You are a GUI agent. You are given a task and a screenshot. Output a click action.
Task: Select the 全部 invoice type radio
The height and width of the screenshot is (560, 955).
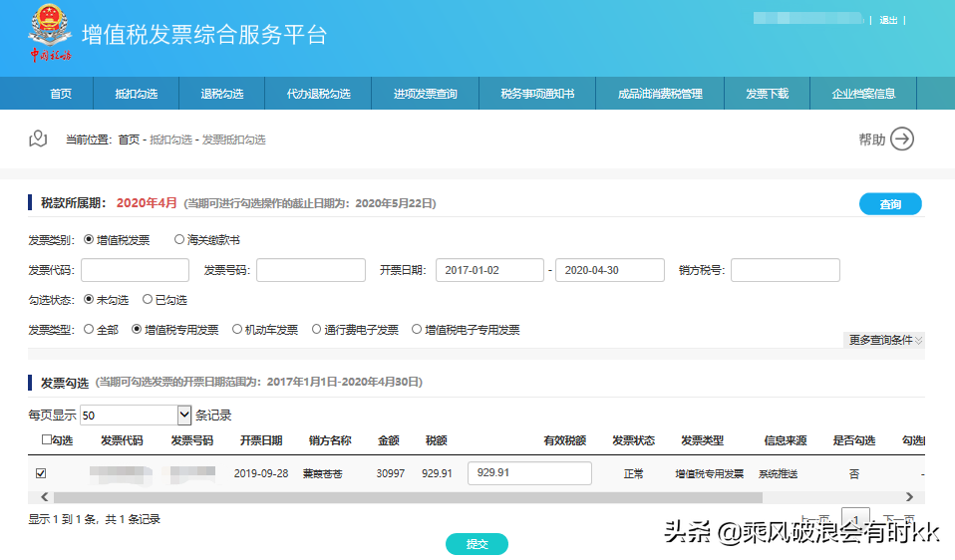89,329
